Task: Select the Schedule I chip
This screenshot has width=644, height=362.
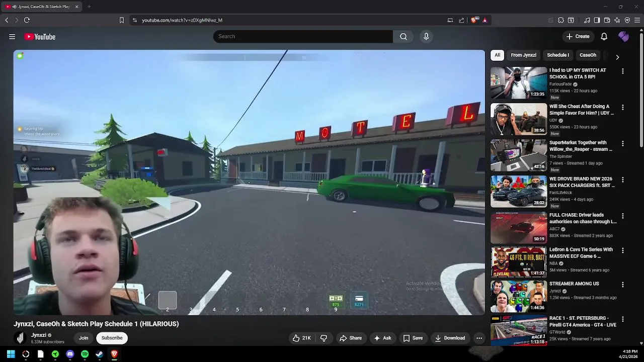Action: (x=558, y=55)
